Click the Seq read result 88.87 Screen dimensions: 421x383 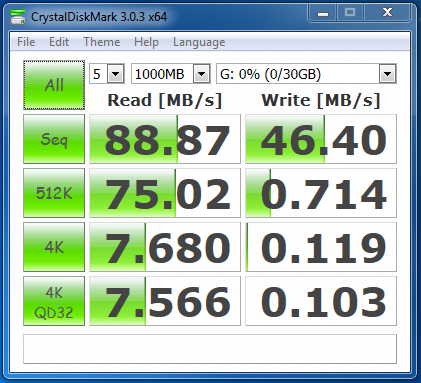click(165, 139)
